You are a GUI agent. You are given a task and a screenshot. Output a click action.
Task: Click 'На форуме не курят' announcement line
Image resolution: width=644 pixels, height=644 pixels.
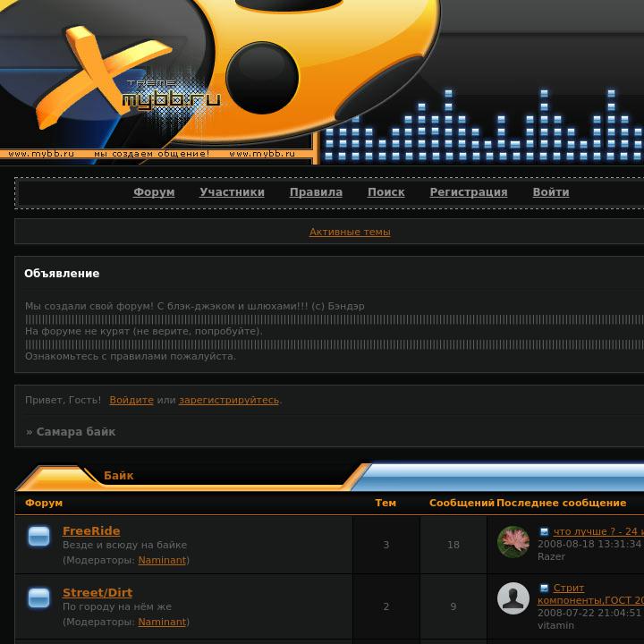click(144, 331)
